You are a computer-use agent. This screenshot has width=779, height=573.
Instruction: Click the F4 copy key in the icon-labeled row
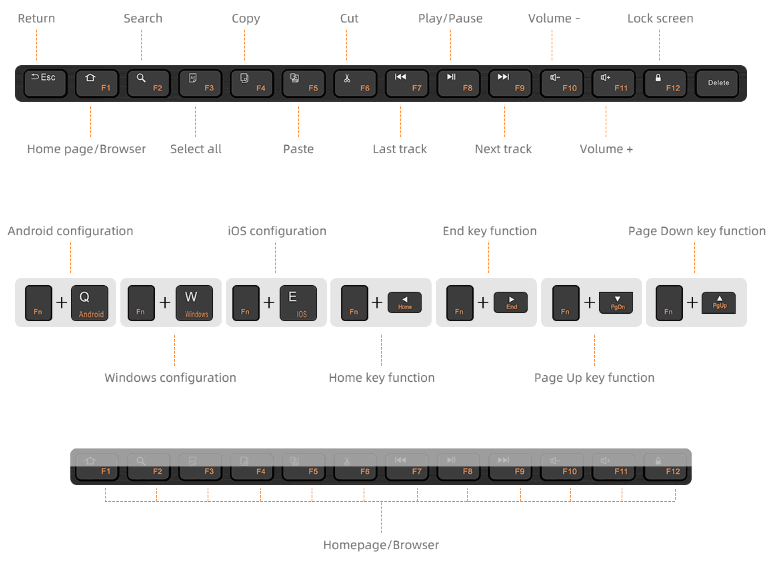tap(252, 83)
